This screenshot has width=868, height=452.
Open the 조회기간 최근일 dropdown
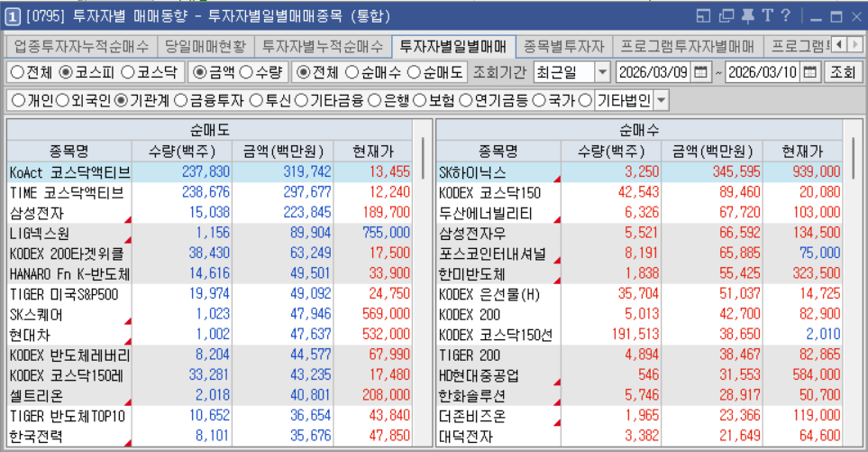coord(602,72)
